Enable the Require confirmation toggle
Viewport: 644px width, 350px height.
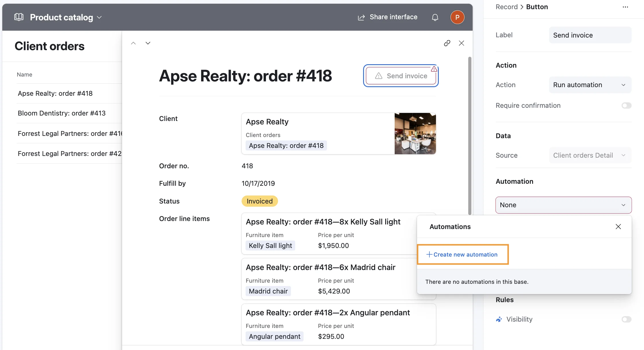point(626,105)
